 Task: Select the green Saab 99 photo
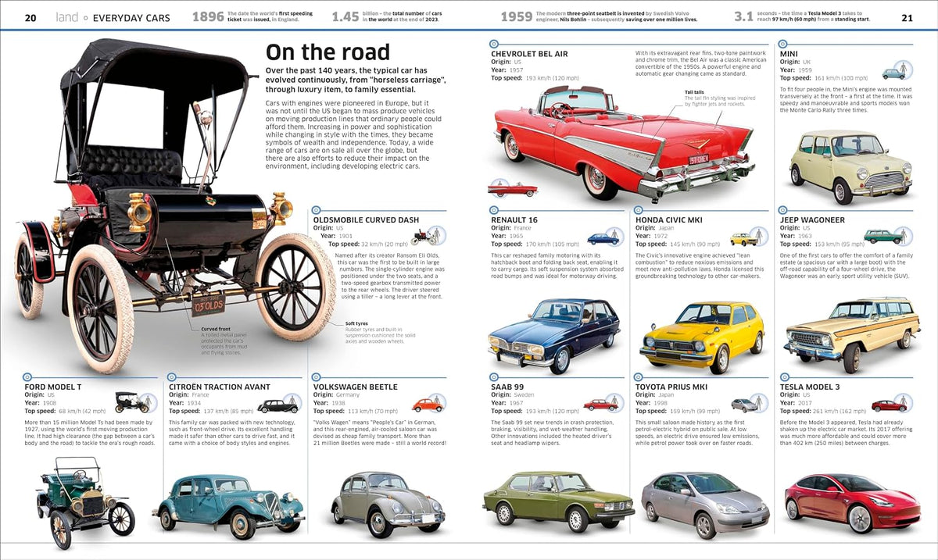557,502
